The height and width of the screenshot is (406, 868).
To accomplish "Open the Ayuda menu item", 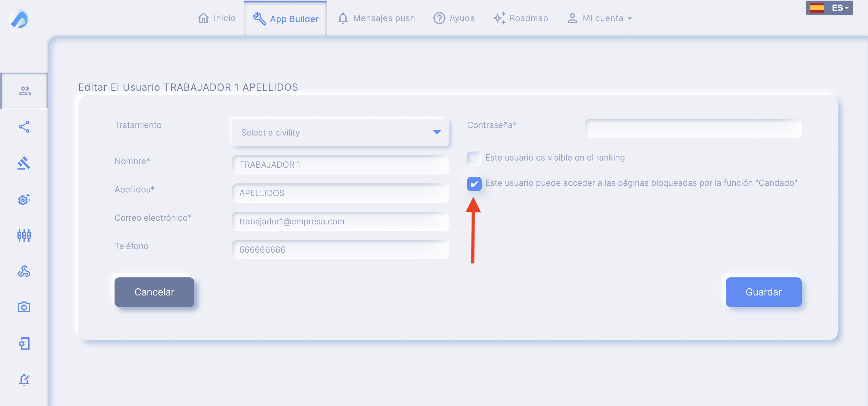I will pyautogui.click(x=454, y=18).
